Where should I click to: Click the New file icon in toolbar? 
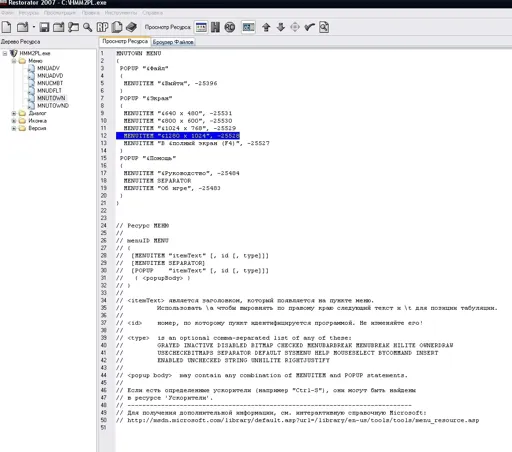point(6,27)
